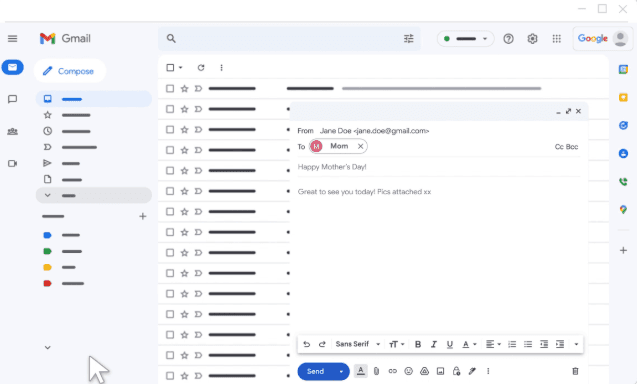Select the Inbox folder in sidebar
The height and width of the screenshot is (384, 637).
(94, 99)
